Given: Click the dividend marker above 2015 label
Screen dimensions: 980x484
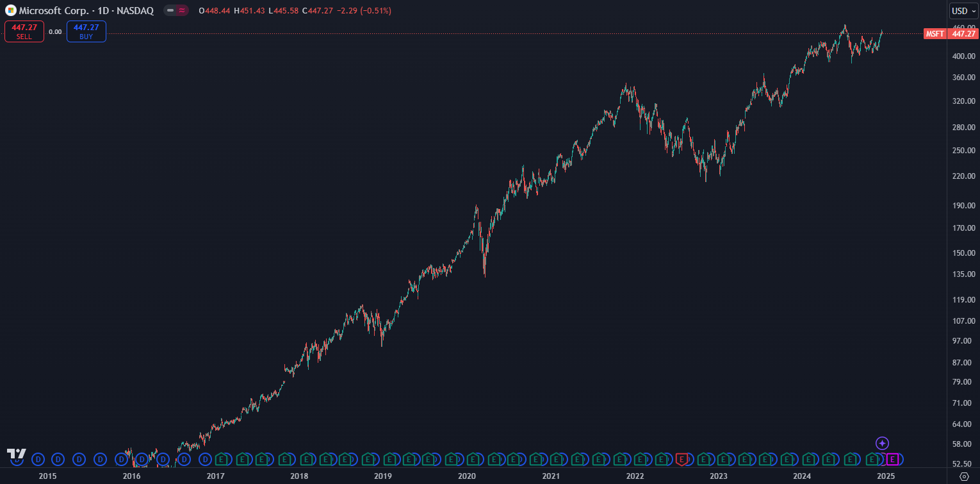Looking at the screenshot, I should (38, 459).
